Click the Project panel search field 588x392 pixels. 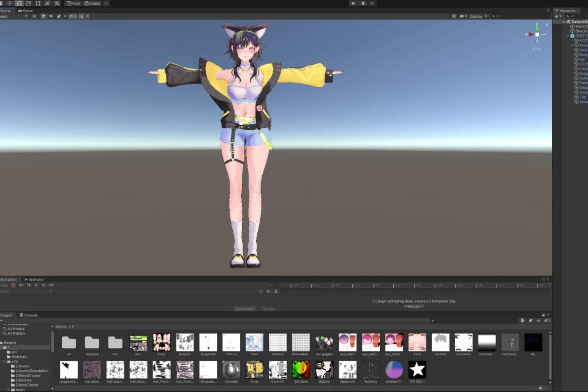pos(474,321)
